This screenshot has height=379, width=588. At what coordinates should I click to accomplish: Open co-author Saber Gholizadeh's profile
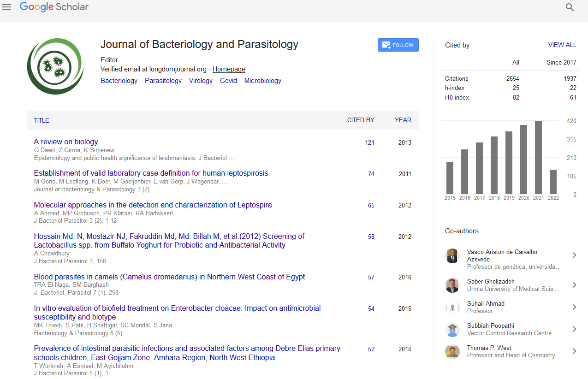click(491, 281)
